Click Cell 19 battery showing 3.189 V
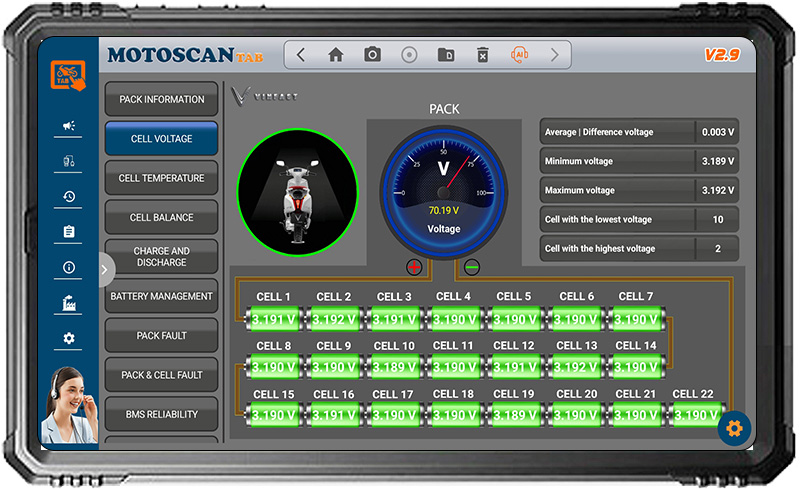 point(514,415)
